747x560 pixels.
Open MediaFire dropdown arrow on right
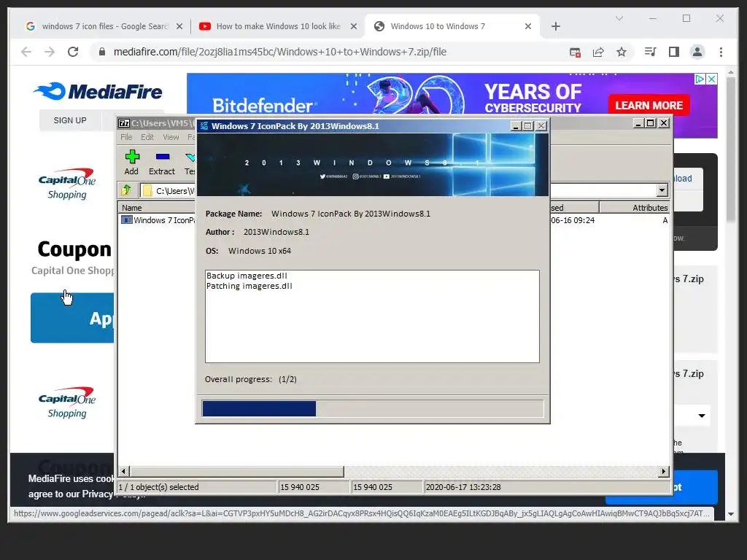(702, 416)
